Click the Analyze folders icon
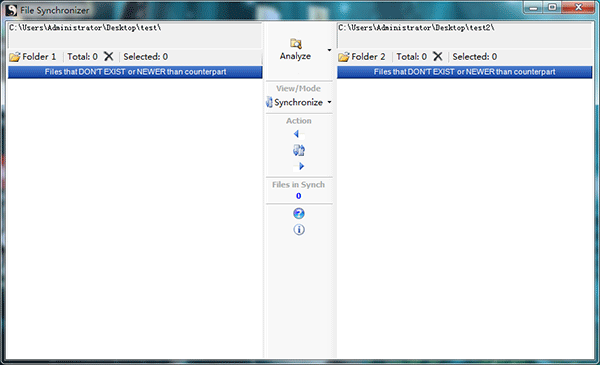 [x=295, y=44]
